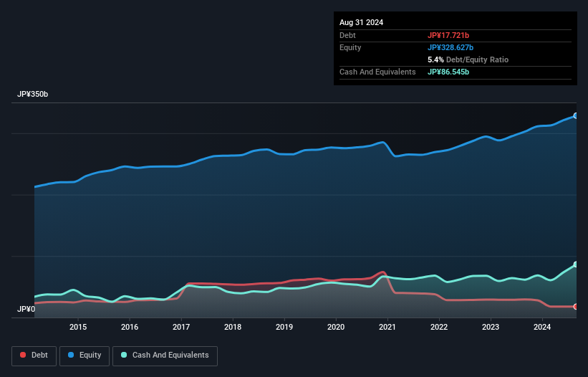Click the JP¥0 y-axis label
Image resolution: width=588 pixels, height=377 pixels.
(26, 310)
